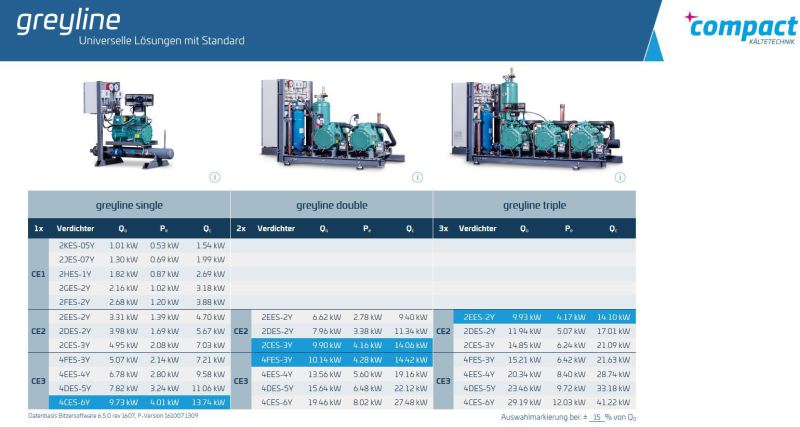Viewport: 800px width, 427px height.
Task: Click the 6.62 kW value
Action: tap(327, 317)
